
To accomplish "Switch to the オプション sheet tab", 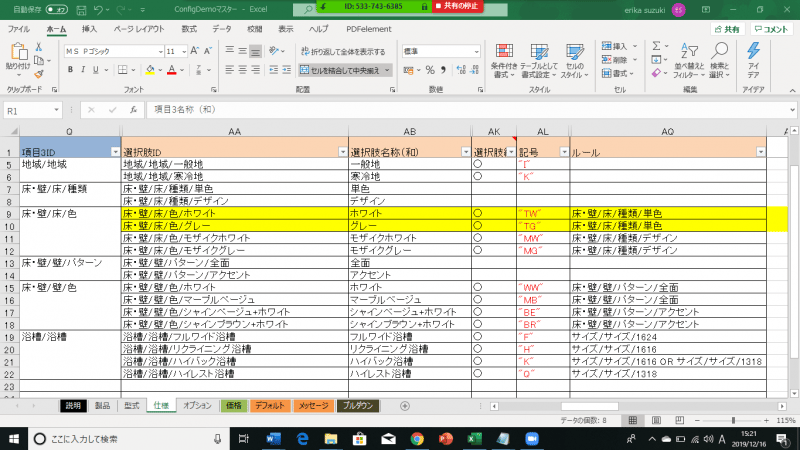I will tap(197, 406).
